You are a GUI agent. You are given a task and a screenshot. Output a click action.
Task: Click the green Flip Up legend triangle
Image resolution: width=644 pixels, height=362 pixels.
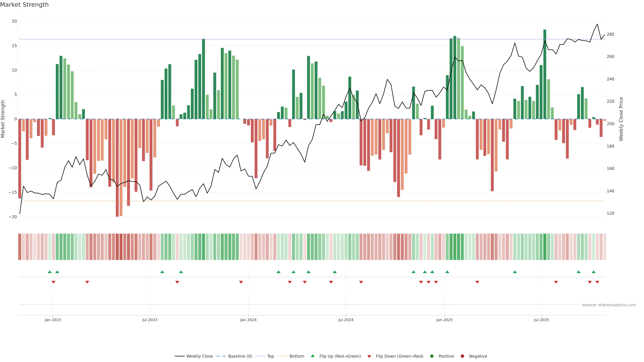click(312, 356)
